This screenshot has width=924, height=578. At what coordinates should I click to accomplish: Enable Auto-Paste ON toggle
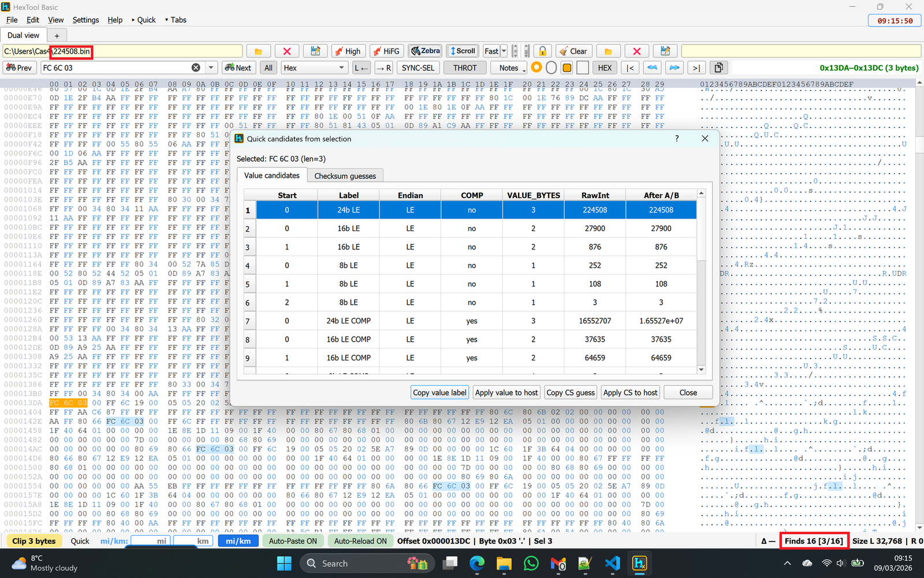pos(293,541)
